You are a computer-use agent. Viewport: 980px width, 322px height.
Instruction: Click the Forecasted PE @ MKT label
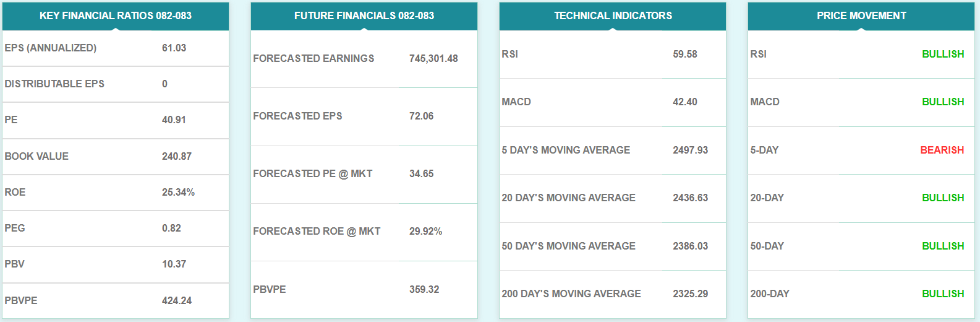pos(313,174)
